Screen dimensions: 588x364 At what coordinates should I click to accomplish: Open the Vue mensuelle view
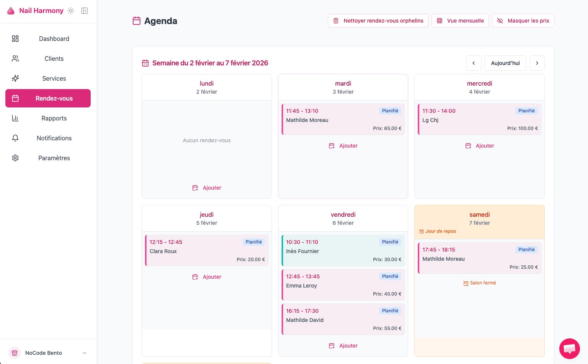[x=460, y=21]
